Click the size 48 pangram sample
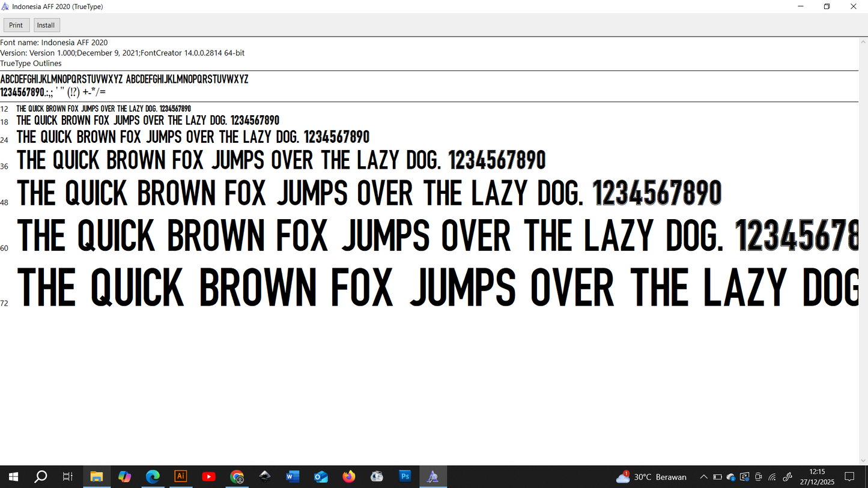This screenshot has width=868, height=488. coord(369,193)
